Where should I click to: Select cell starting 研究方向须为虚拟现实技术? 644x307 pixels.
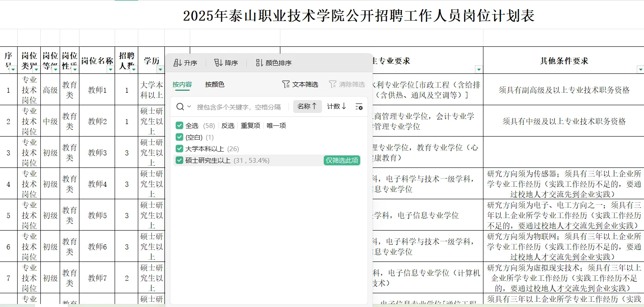coord(564,278)
